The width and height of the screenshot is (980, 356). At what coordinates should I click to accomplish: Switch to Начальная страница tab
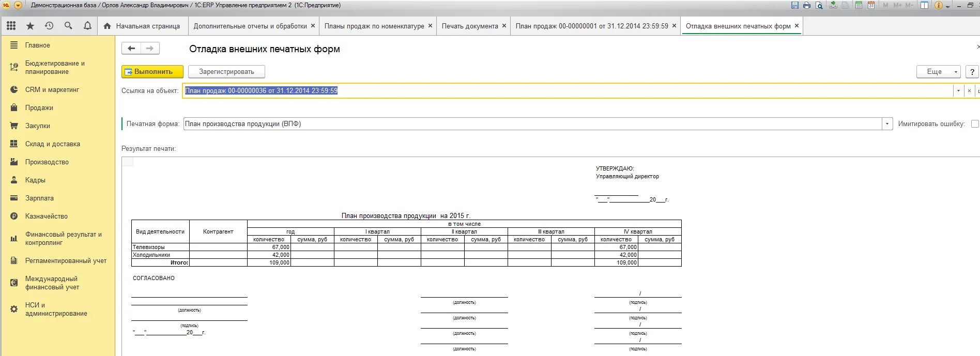tap(142, 26)
